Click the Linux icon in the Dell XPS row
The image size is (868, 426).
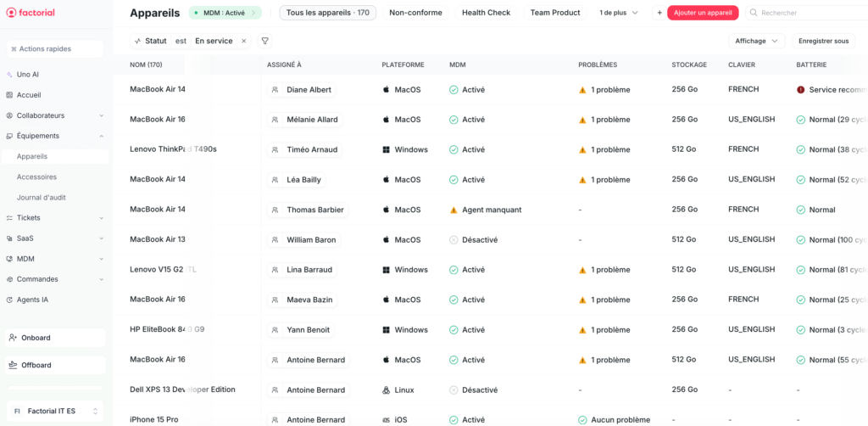(386, 390)
